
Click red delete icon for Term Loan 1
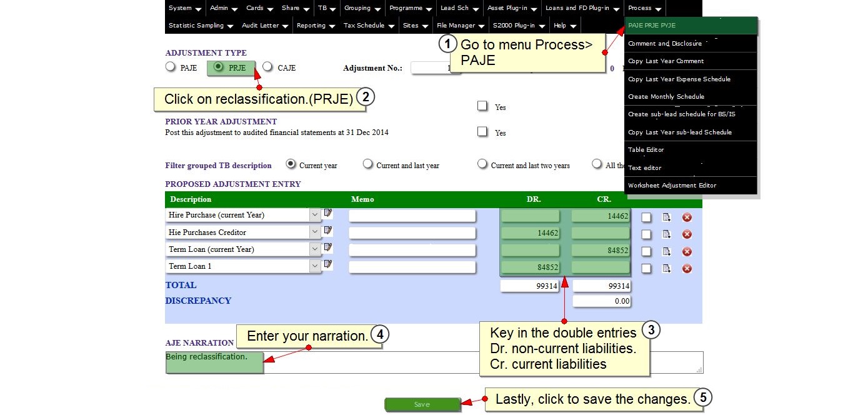coord(687,269)
